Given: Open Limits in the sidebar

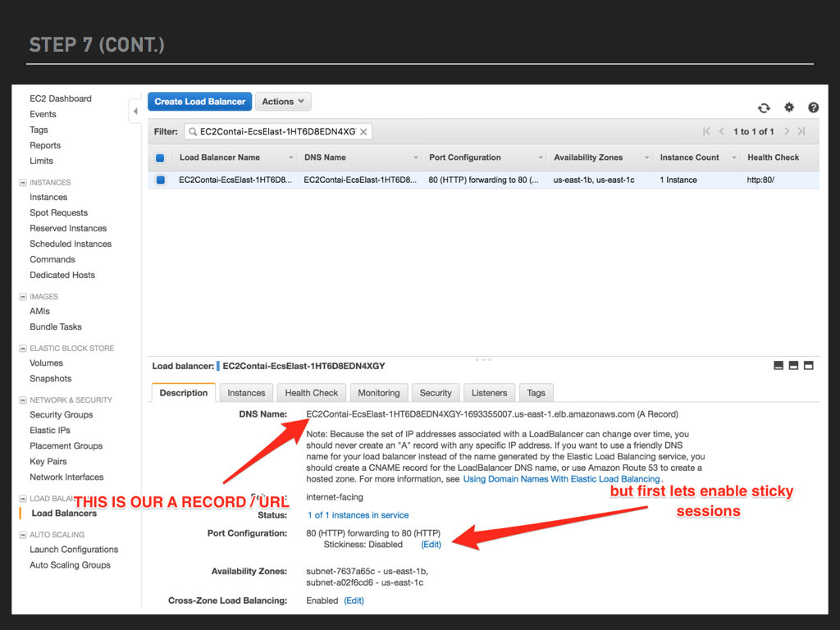Looking at the screenshot, I should pyautogui.click(x=41, y=161).
